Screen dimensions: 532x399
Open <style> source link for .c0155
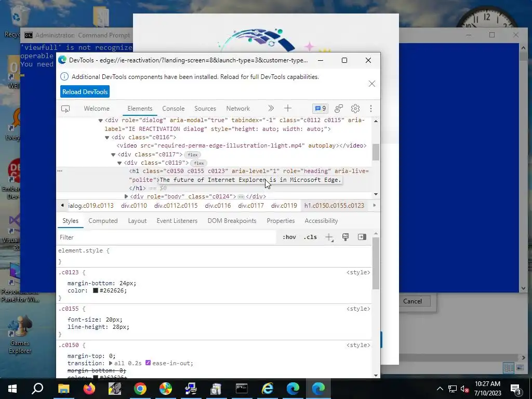click(358, 309)
